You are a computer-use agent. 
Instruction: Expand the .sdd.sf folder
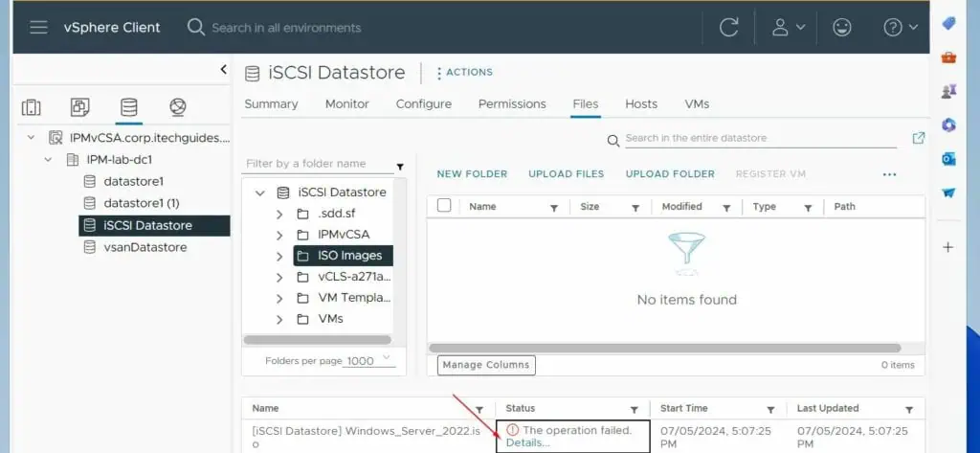coord(279,214)
